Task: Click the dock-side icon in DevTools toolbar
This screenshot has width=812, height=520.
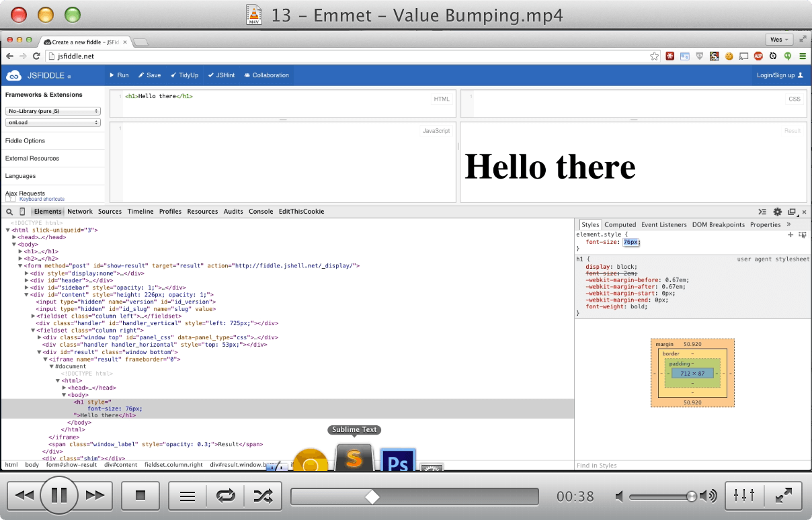Action: pyautogui.click(x=791, y=211)
